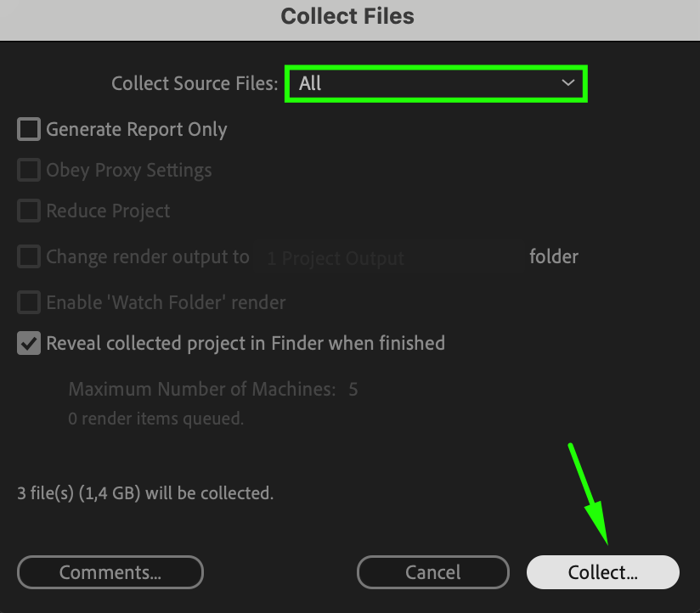This screenshot has width=700, height=613.
Task: Click the 'Maximum Number of Machines:' label
Action: 201,390
